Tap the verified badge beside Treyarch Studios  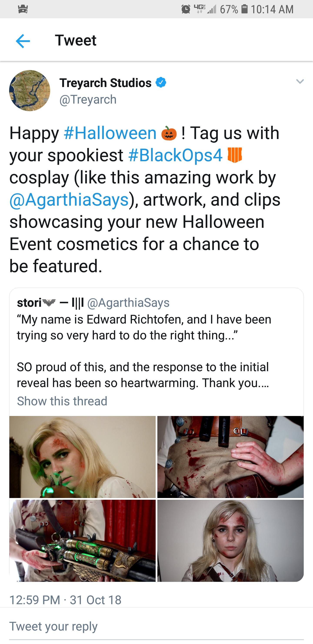(x=161, y=82)
